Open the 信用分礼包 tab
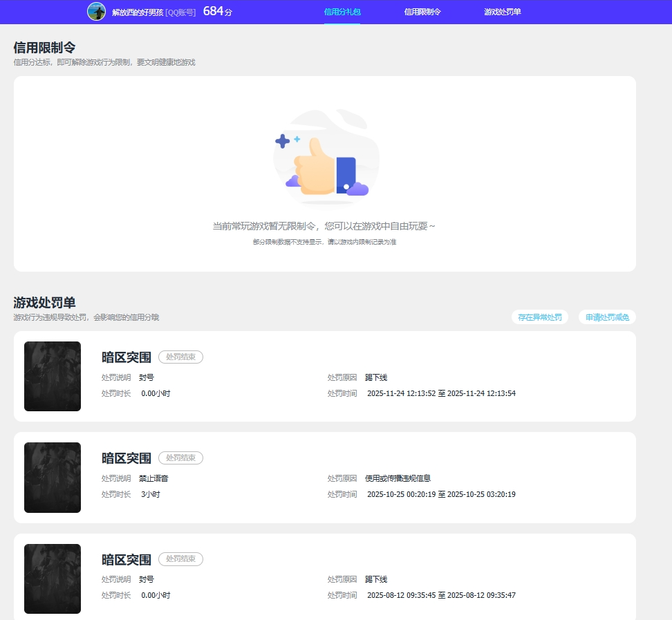The width and height of the screenshot is (672, 620). tap(342, 12)
